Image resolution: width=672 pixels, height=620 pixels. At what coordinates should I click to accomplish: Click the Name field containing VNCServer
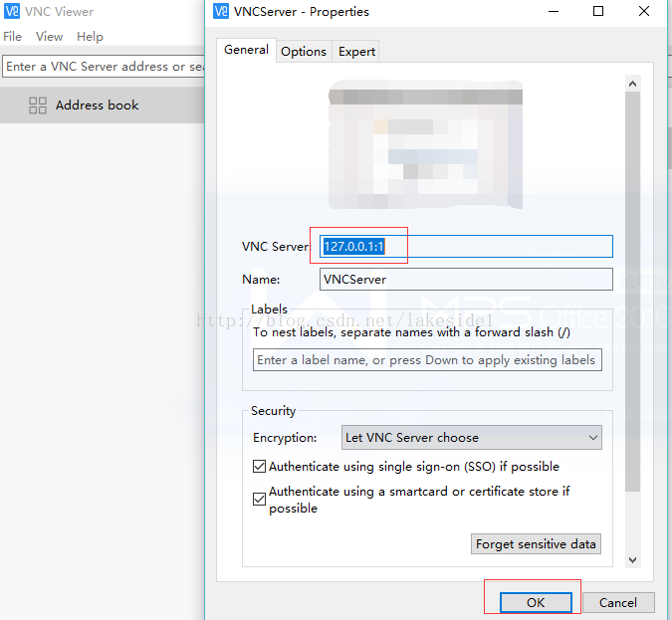point(466,280)
